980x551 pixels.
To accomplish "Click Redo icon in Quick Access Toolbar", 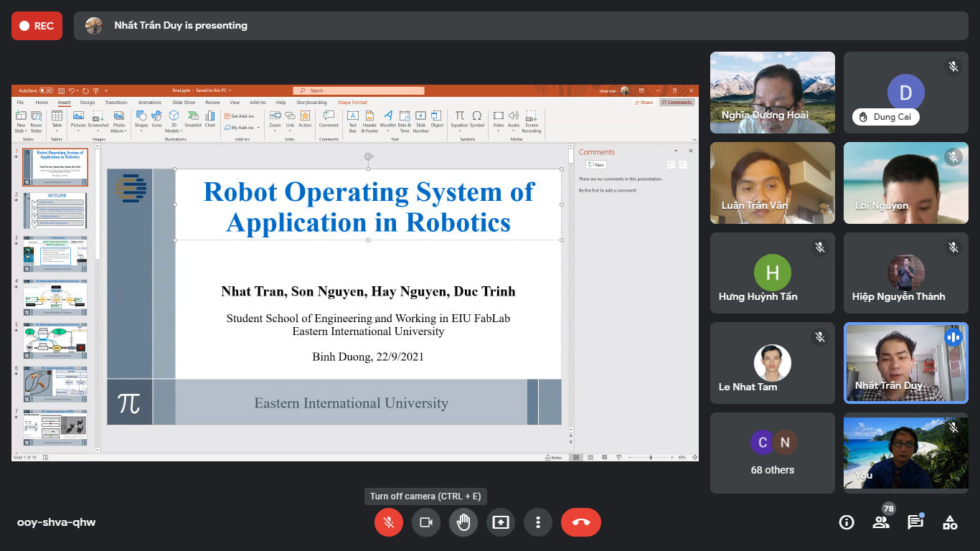I will pos(85,90).
